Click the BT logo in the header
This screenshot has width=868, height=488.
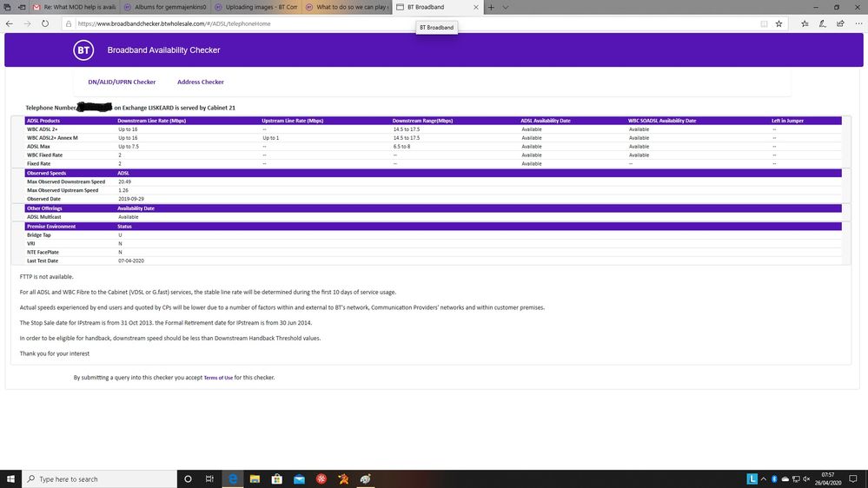click(x=83, y=50)
